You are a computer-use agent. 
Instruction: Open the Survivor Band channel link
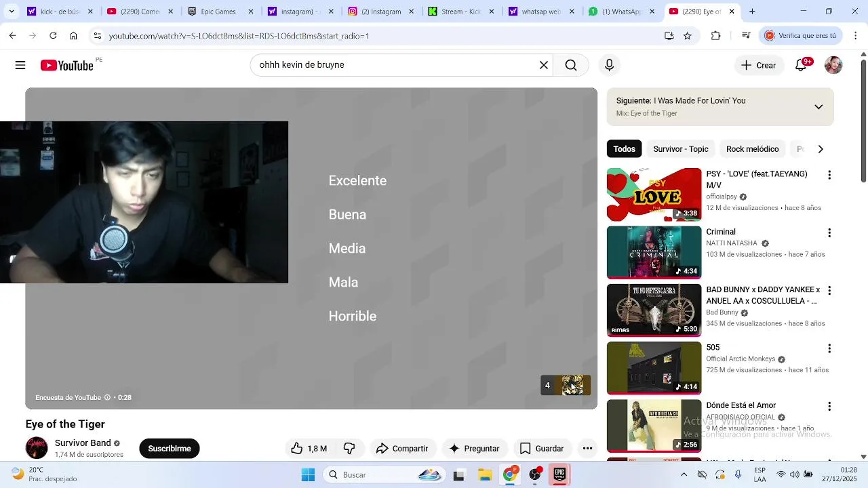click(x=83, y=443)
